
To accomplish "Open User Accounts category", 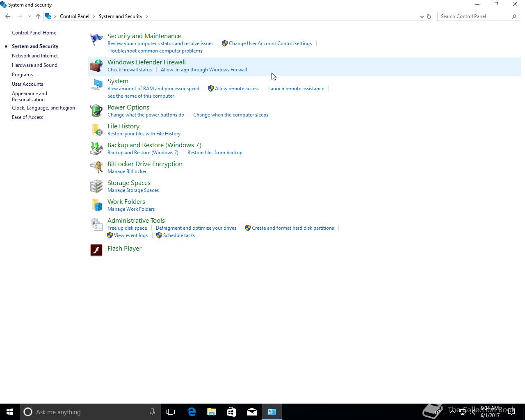I will pos(27,84).
